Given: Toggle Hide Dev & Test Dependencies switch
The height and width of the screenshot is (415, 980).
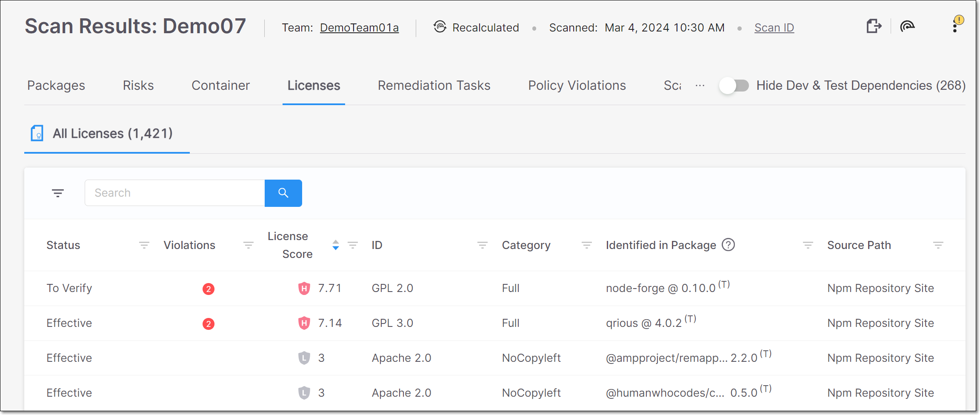Looking at the screenshot, I should (734, 86).
